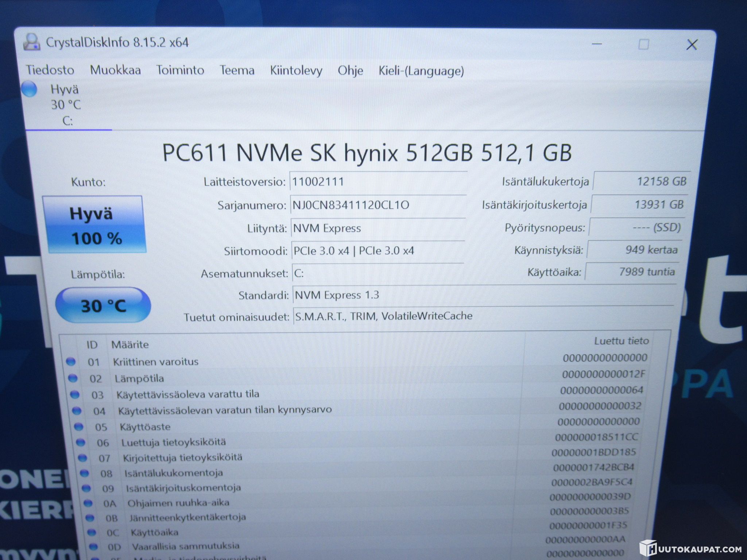The image size is (747, 560).
Task: Click the blue health orb beside Hyvä 30 °C
Action: tap(30, 89)
